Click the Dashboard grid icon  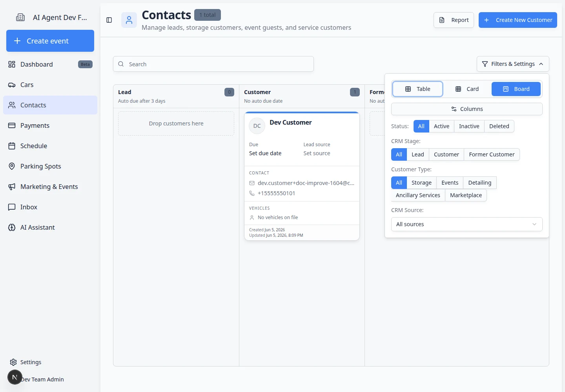(12, 64)
